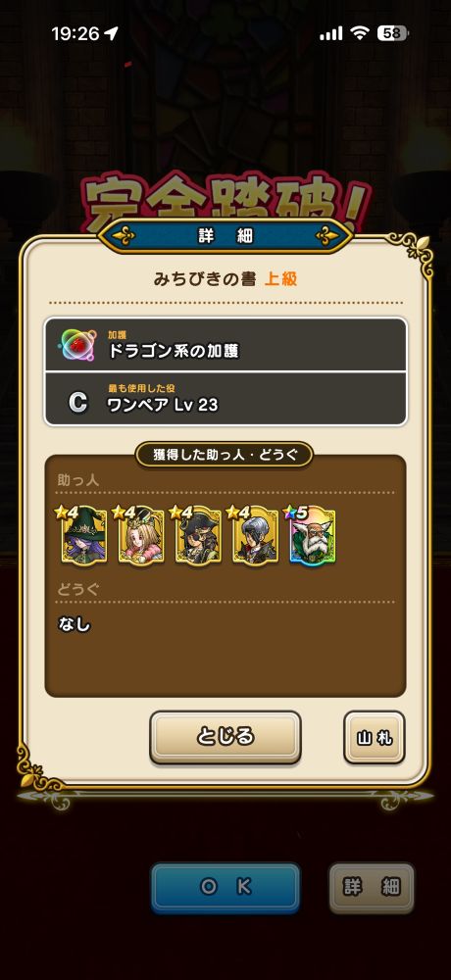Image resolution: width=451 pixels, height=980 pixels.
Task: Tap the Wi-Fi icon in status bar
Action: 359,33
